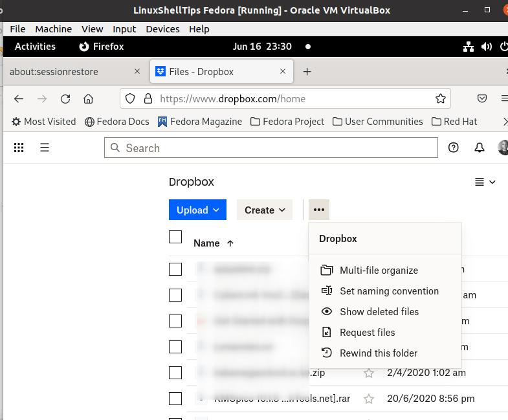Open the volume control in top bar
Screen dimensions: 508x420
(x=487, y=47)
